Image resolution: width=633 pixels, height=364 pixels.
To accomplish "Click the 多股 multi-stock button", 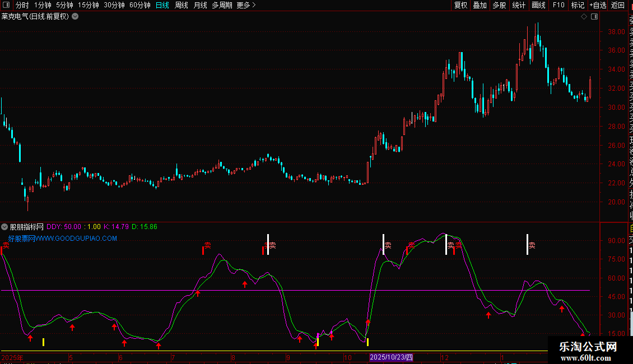I will [x=499, y=5].
